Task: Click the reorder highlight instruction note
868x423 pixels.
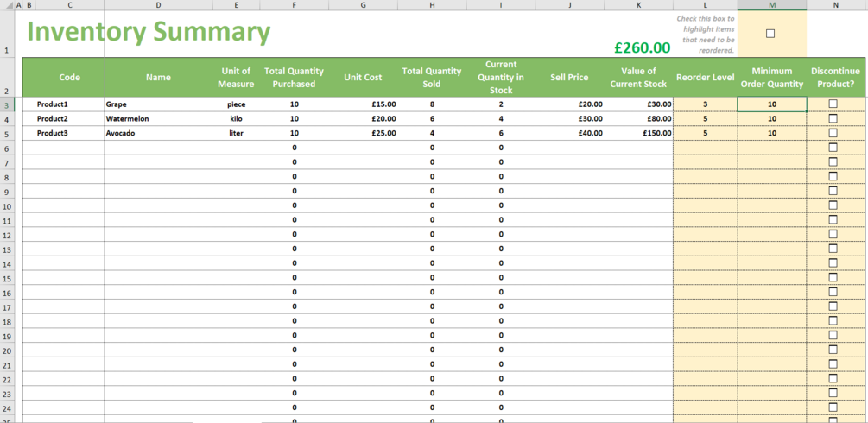Action: [706, 35]
